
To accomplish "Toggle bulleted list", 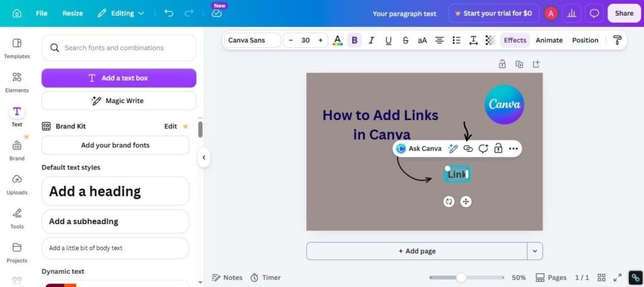I will click(x=457, y=40).
